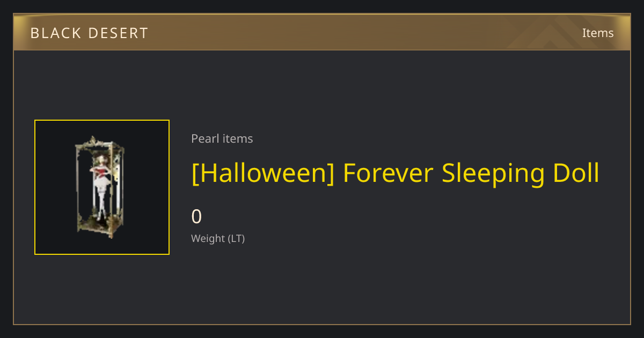Click the word Forever in the item title
The height and width of the screenshot is (338, 644).
click(x=389, y=173)
